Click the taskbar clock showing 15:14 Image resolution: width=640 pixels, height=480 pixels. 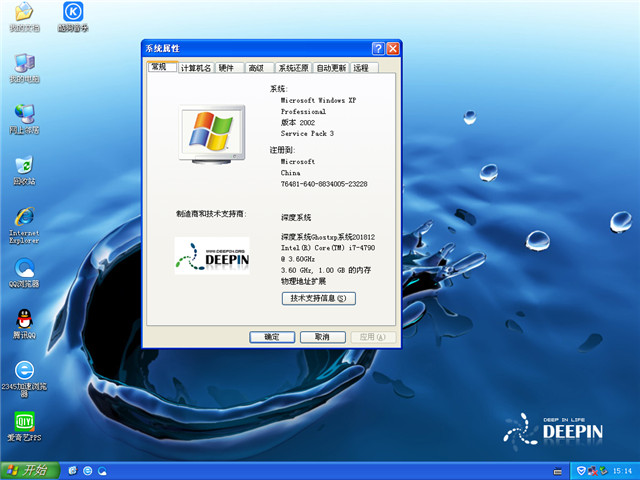click(x=622, y=471)
